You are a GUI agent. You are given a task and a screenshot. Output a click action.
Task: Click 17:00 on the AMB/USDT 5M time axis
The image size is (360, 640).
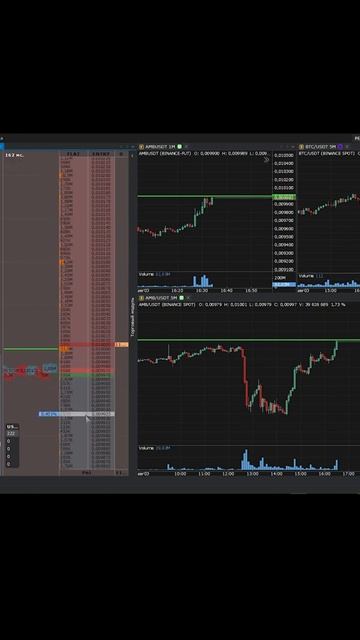pyautogui.click(x=349, y=474)
